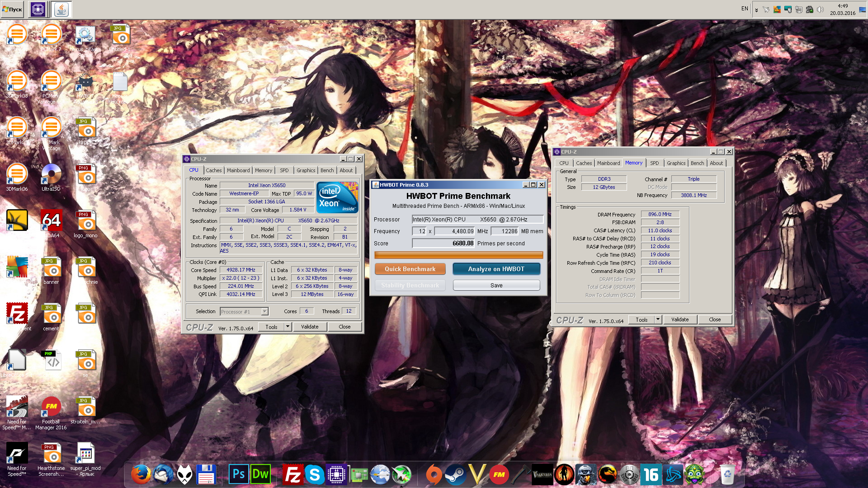This screenshot has width=868, height=488.
Task: Click the Score field showing 6680.08
Action: (x=443, y=243)
